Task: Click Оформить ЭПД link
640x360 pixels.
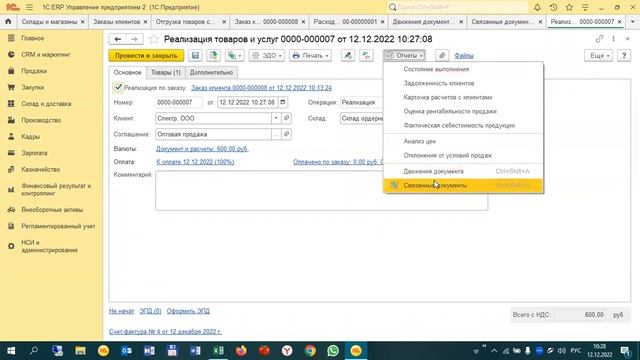Action: click(188, 311)
